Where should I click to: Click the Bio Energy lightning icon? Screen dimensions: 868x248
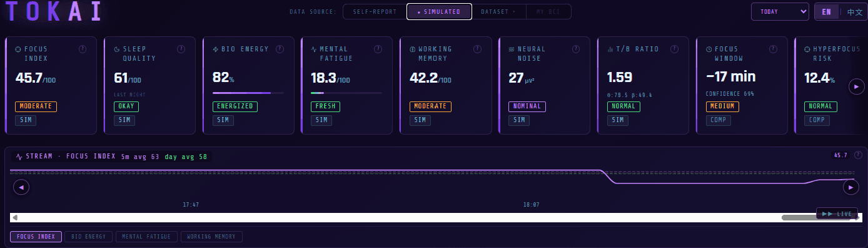pyautogui.click(x=216, y=49)
